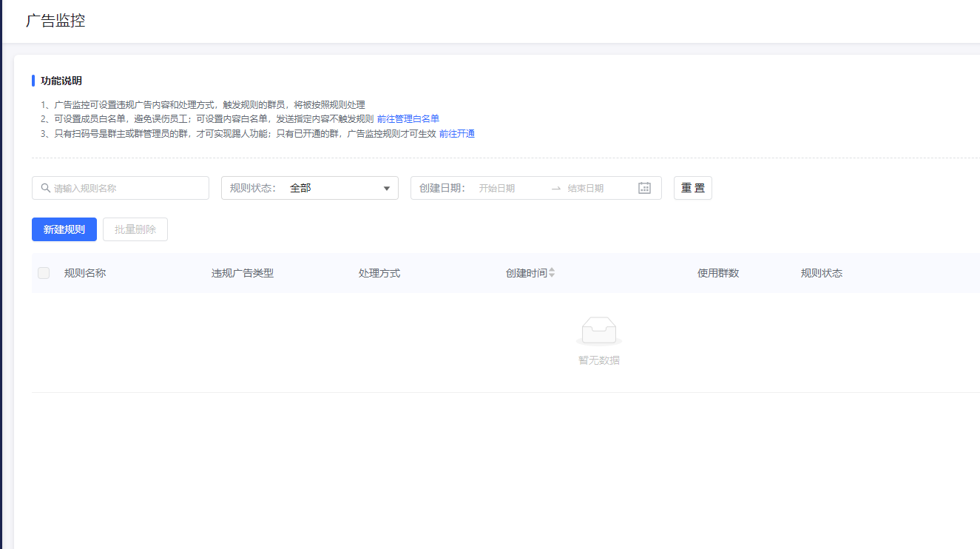Follow the 前往开通 link

point(457,134)
